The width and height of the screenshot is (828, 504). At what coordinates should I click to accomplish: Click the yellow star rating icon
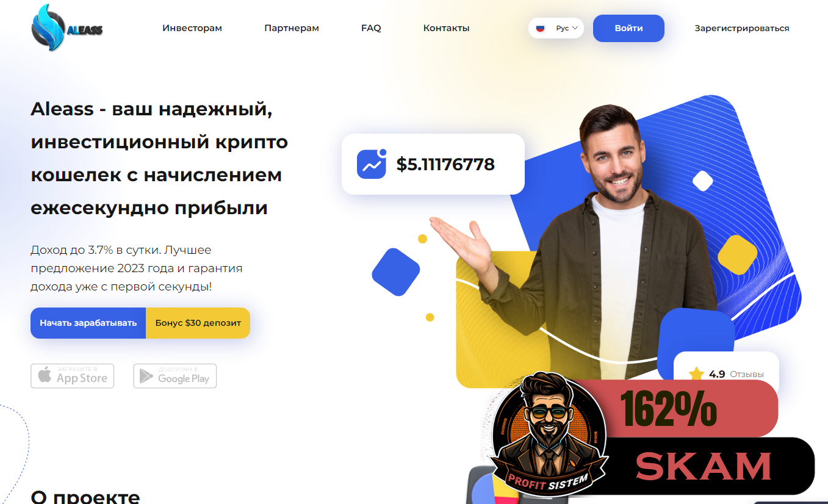(x=696, y=374)
